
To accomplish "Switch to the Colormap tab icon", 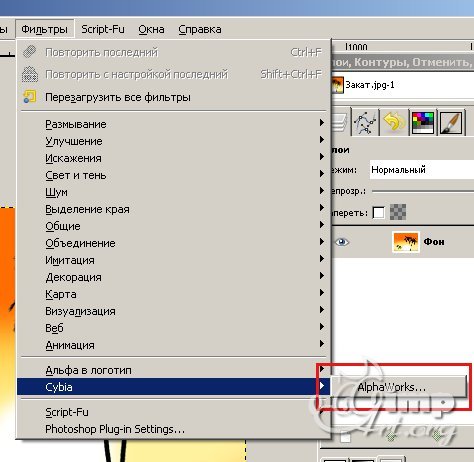I will point(423,122).
